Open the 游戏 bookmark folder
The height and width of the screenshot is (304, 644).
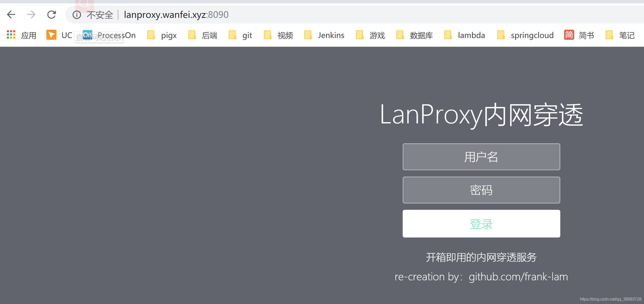pos(370,35)
